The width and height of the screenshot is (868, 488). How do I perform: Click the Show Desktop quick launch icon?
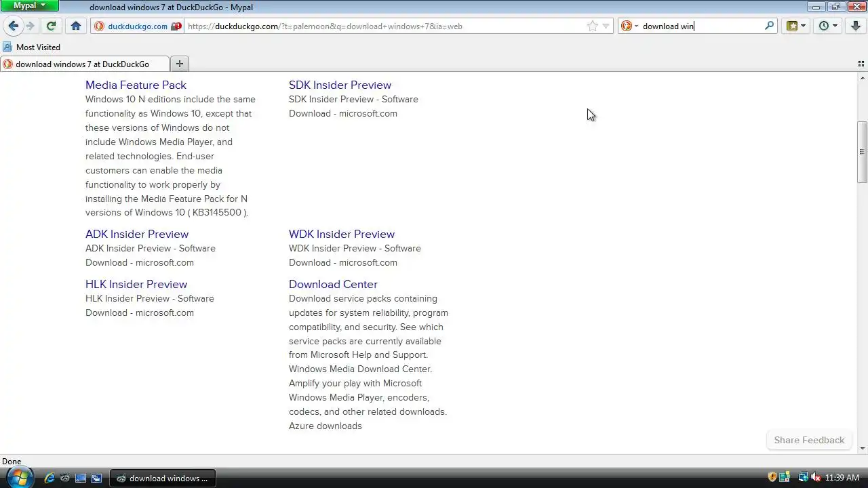pos(81,478)
